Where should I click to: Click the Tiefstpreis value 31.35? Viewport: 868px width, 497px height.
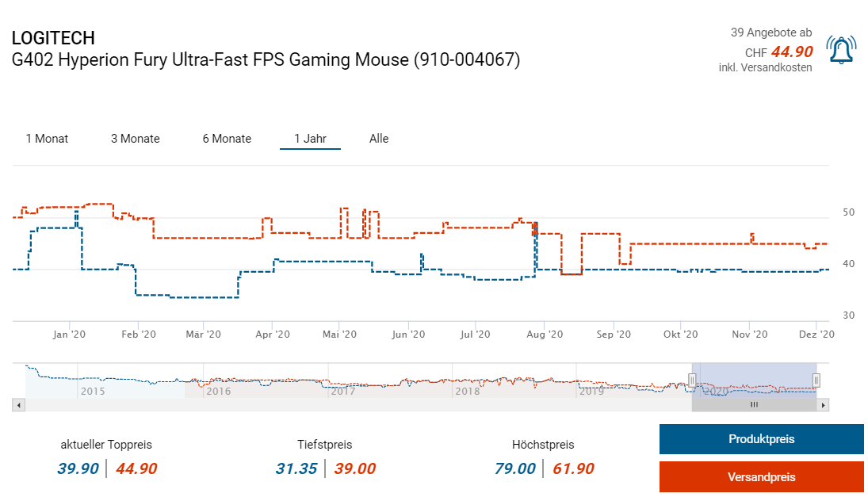pos(296,468)
